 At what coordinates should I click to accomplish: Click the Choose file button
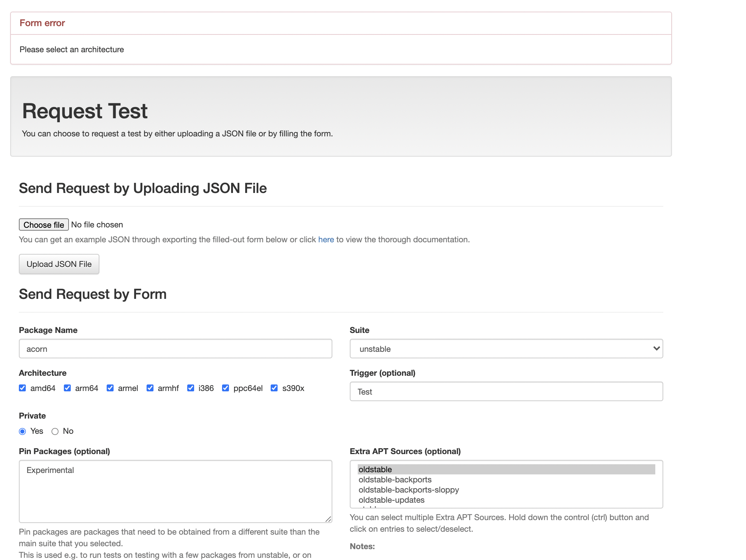click(44, 225)
